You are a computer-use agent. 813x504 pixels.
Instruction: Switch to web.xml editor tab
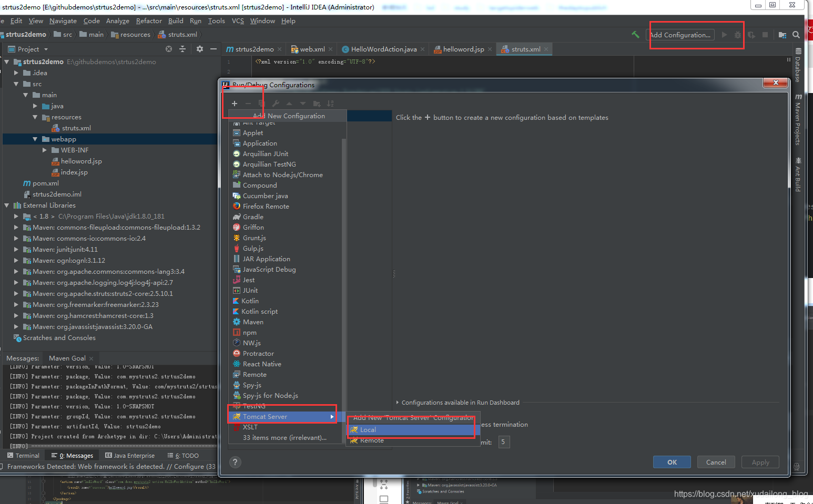pos(312,49)
